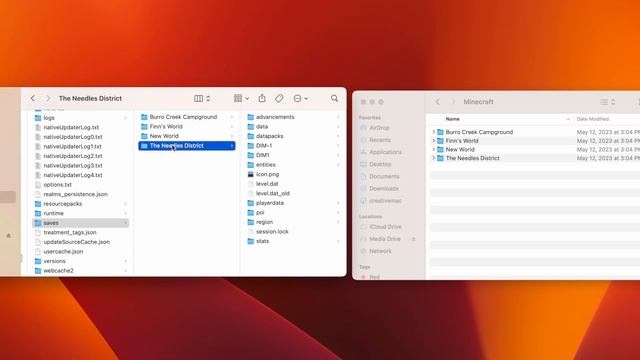This screenshot has height=360, width=640.
Task: Click the DIM1 folder icon
Action: (251, 155)
